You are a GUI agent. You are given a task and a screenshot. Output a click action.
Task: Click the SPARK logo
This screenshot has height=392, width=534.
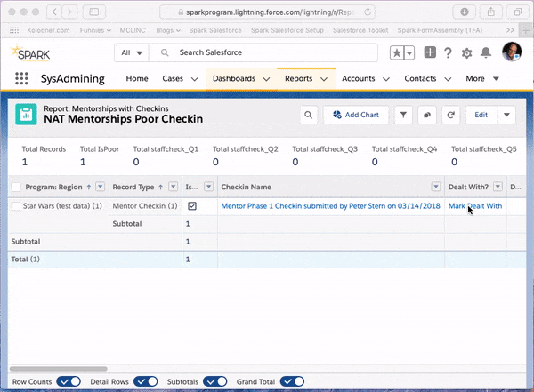(30, 53)
